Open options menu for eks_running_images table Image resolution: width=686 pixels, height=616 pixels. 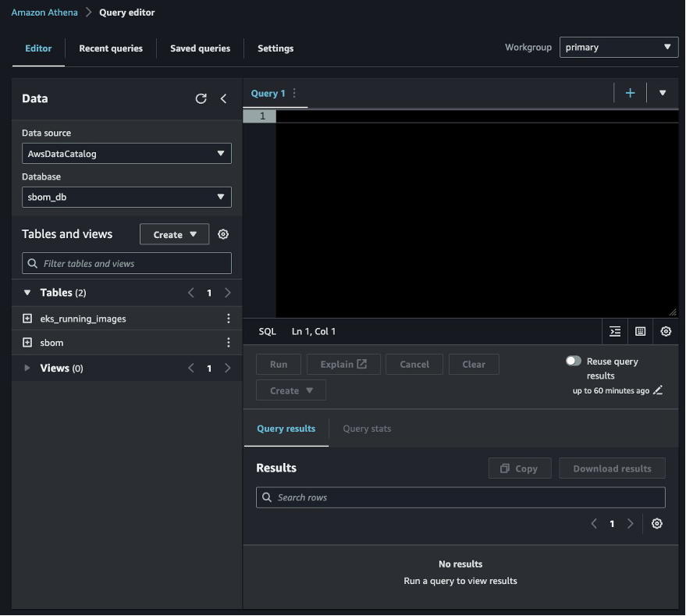pos(228,318)
